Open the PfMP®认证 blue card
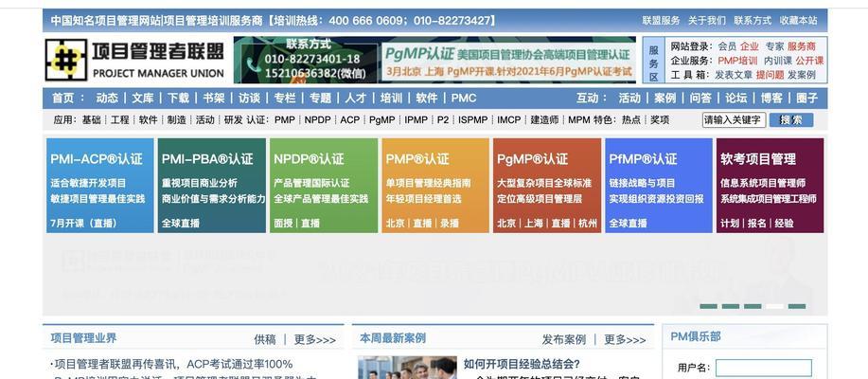The width and height of the screenshot is (868, 379). point(659,185)
